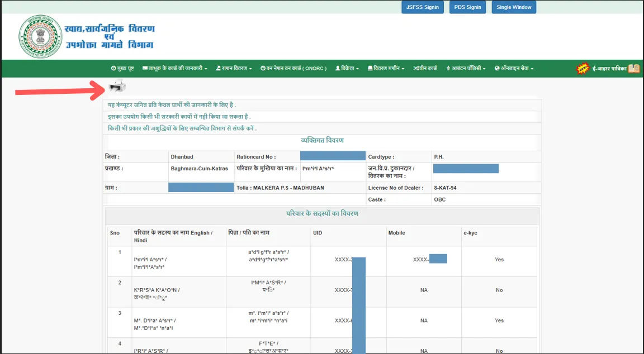The image size is (644, 354).
Task: Click Mobile NA in row 2
Action: click(424, 290)
